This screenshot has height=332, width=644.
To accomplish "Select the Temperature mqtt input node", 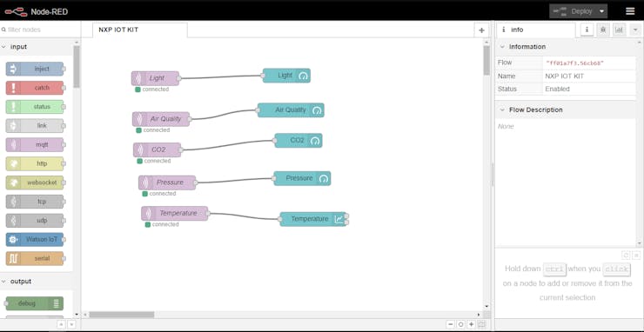I will tap(175, 214).
